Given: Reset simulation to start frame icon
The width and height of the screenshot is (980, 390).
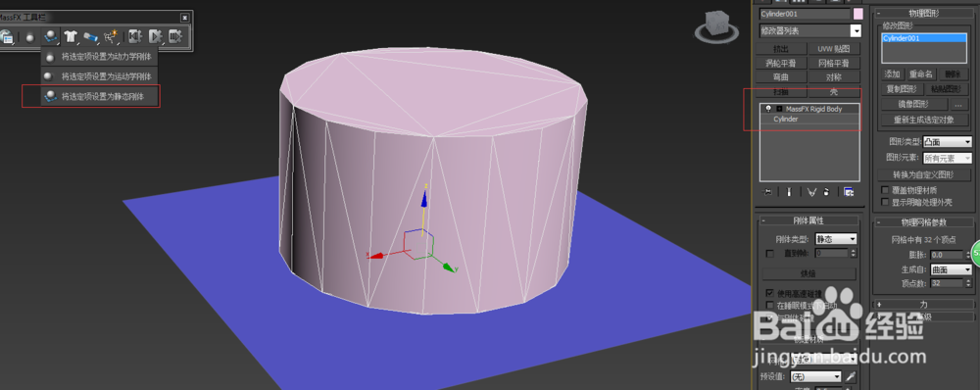Looking at the screenshot, I should [x=134, y=37].
